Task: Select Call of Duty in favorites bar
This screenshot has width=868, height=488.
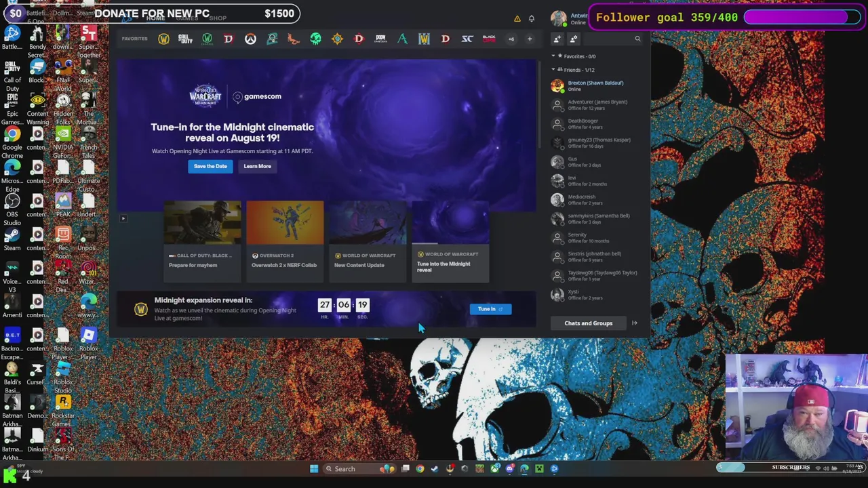Action: point(185,39)
